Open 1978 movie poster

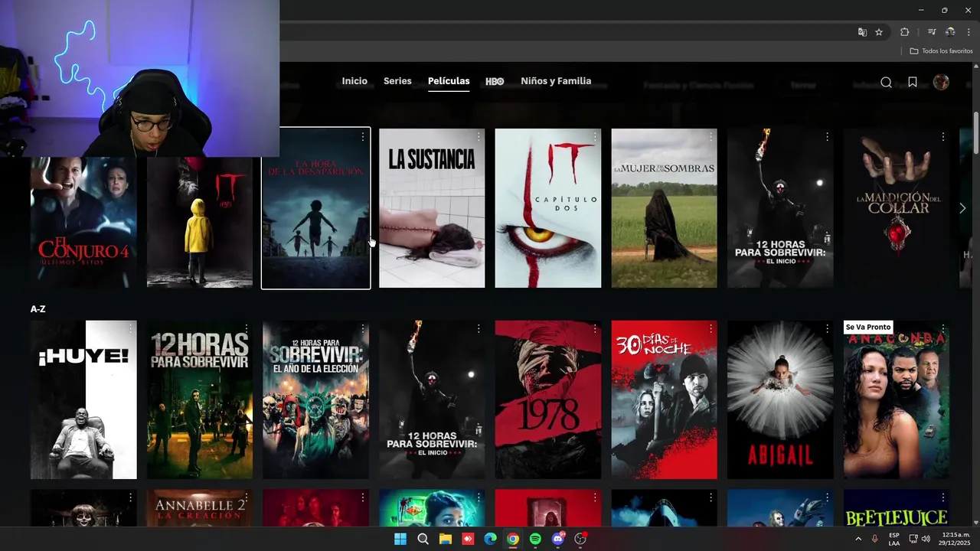pyautogui.click(x=548, y=399)
